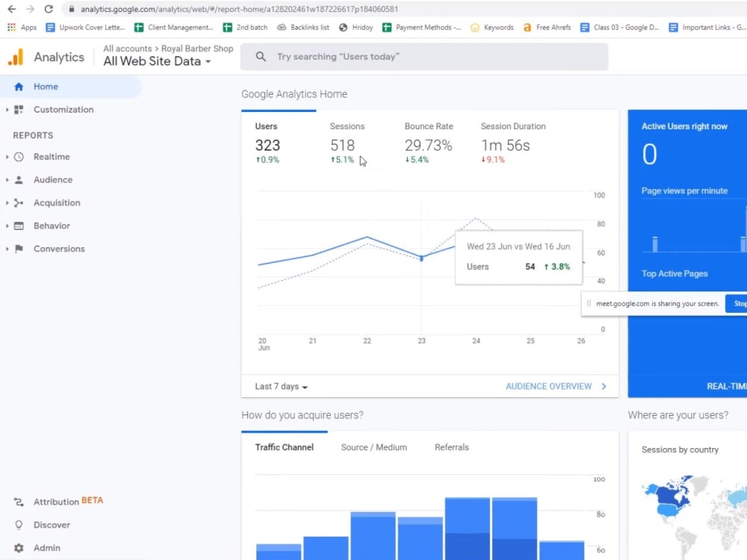The width and height of the screenshot is (747, 560).
Task: Open the Backlinks list bookmark
Action: (303, 27)
